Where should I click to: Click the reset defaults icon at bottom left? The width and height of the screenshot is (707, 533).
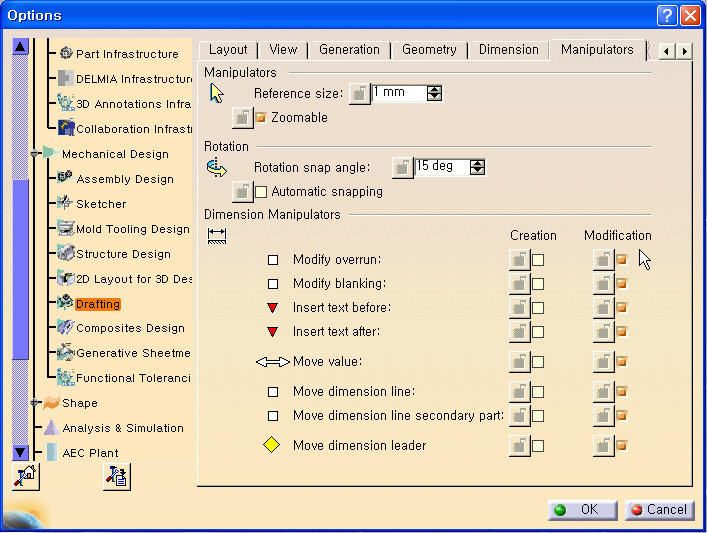(25, 478)
